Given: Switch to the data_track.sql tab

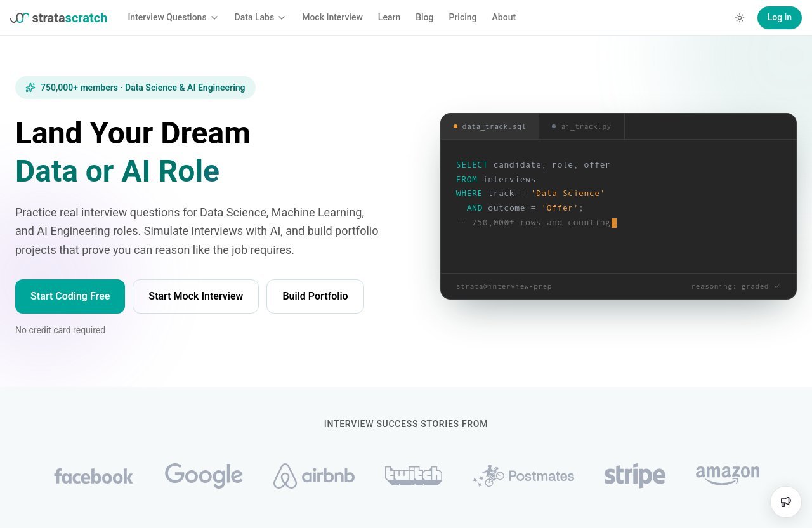Looking at the screenshot, I should tap(490, 126).
